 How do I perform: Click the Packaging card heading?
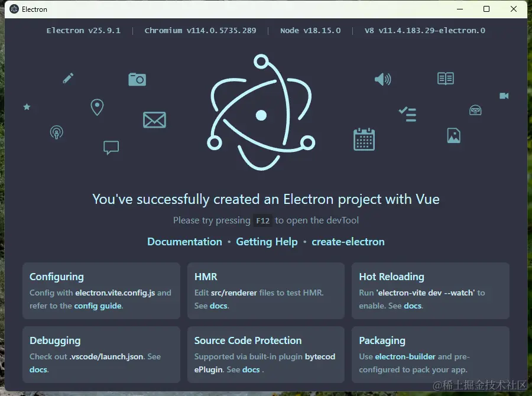382,340
